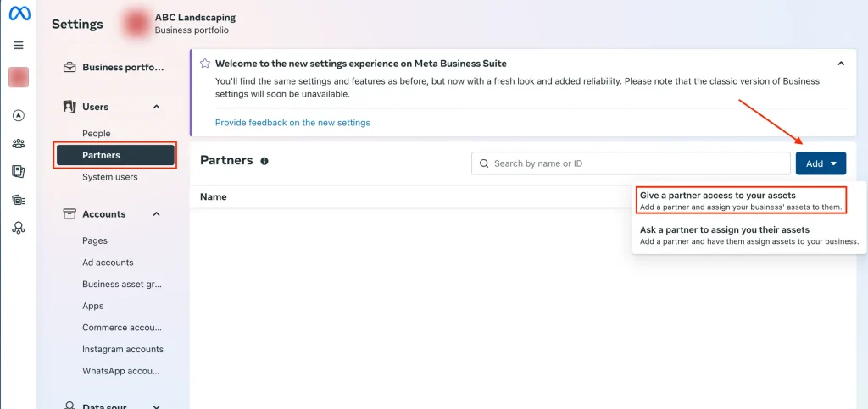This screenshot has width=868, height=409.
Task: Click the Partners heading text
Action: coord(226,160)
